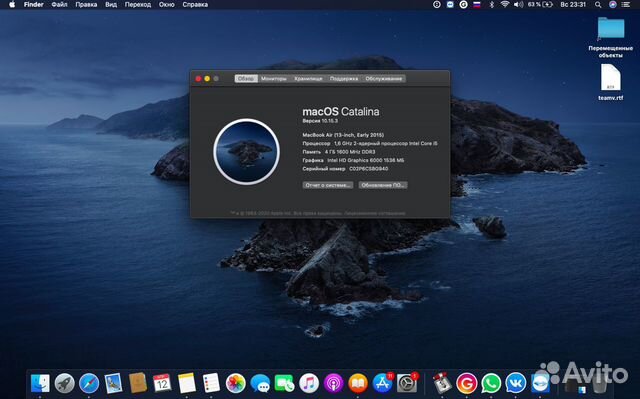Open WhatsApp green icon in dock
Screen dimensions: 640x399
491,383
